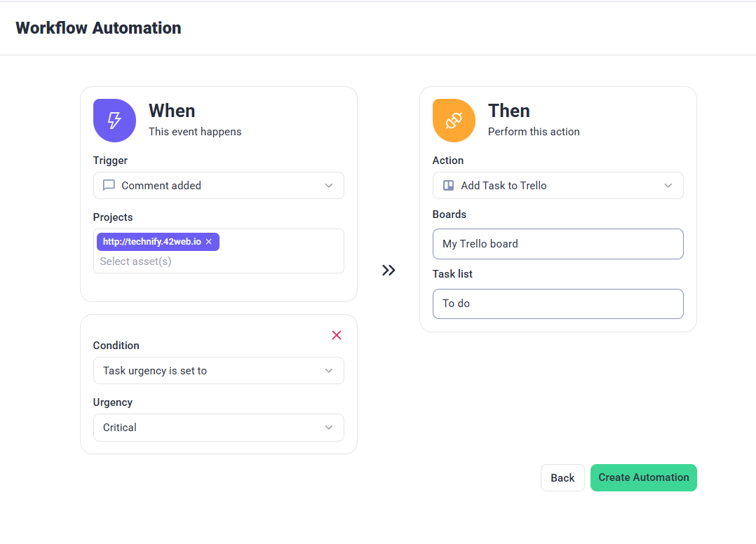Screen dimensions: 756x544
Task: Expand the Trigger dropdown chevron
Action: pos(329,186)
